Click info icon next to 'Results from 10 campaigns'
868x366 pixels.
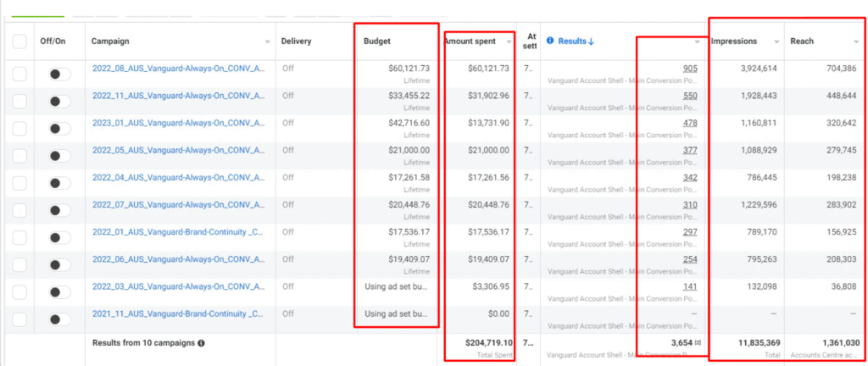(x=201, y=343)
